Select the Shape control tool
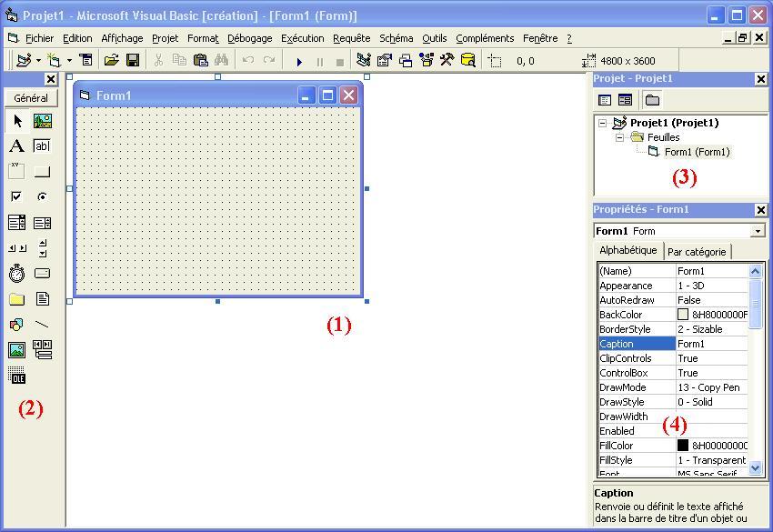 [16, 325]
